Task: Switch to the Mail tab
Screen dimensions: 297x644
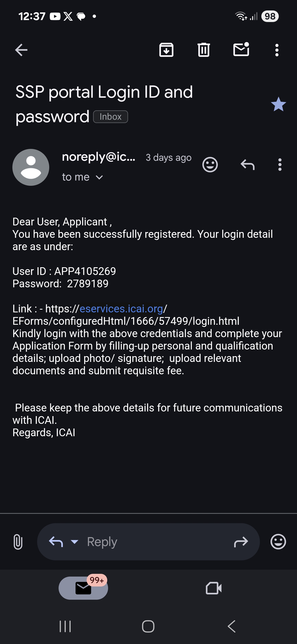Action: coord(83,588)
